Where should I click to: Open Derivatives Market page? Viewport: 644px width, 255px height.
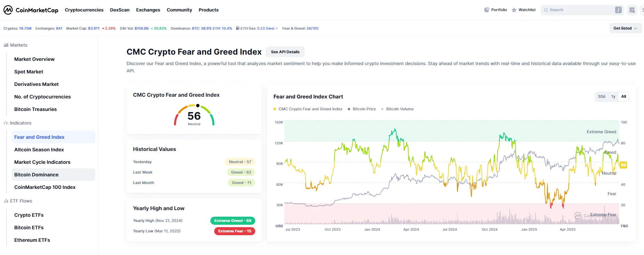37,84
